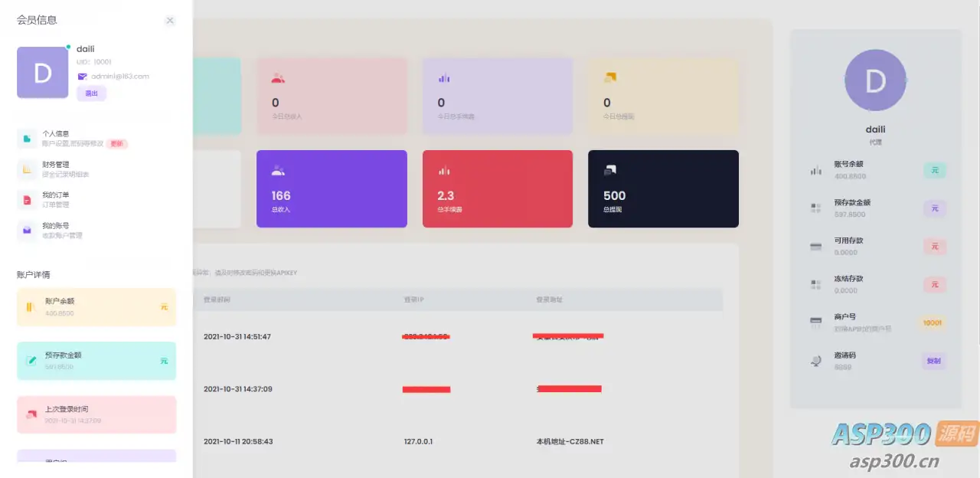Click the bar chart icon beside 账号余额

click(x=816, y=170)
